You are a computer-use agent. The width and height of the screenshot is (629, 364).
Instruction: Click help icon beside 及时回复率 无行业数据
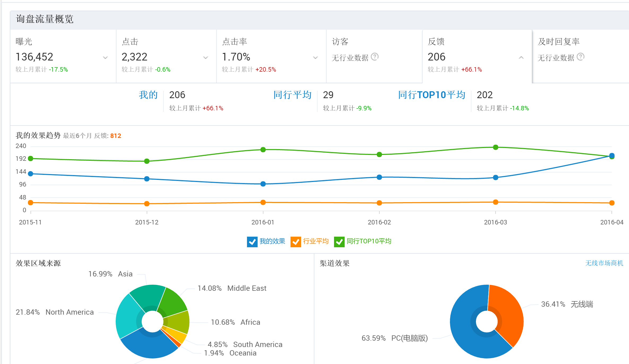click(580, 57)
